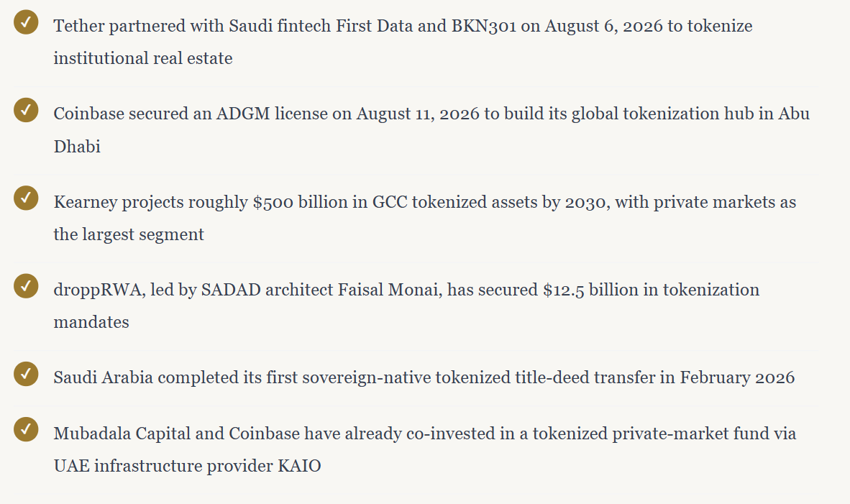Click the 'February 2026' text

coord(737,377)
